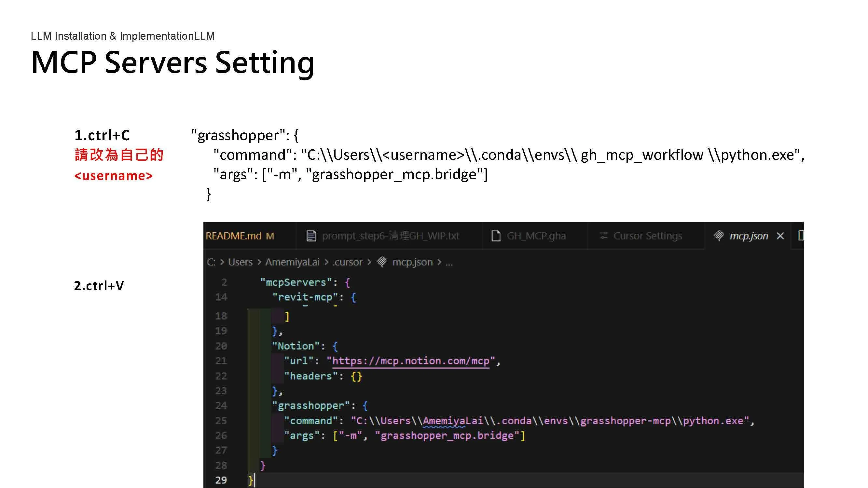868x488 pixels.
Task: Place cursor at end of line 29
Action: tap(255, 480)
